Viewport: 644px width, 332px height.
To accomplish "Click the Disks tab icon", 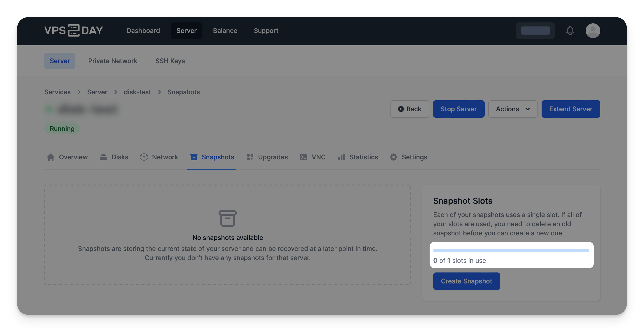I will 103,157.
